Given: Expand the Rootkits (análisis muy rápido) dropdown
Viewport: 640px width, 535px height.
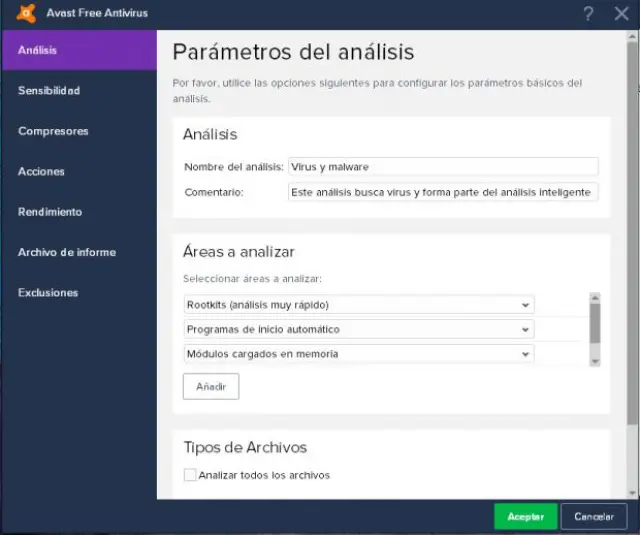Looking at the screenshot, I should 525,305.
